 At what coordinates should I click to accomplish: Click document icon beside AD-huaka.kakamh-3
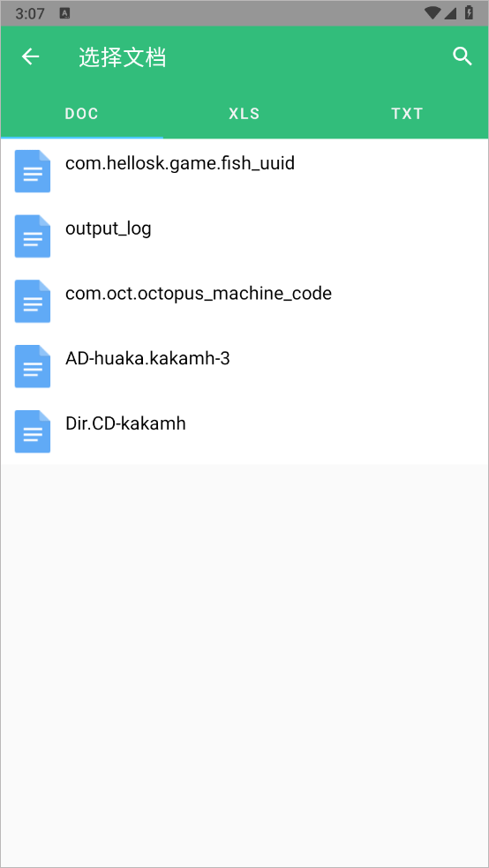[32, 366]
